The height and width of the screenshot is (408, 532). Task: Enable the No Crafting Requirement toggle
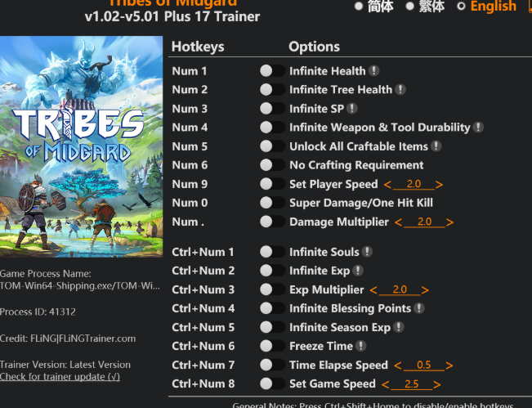coord(272,165)
